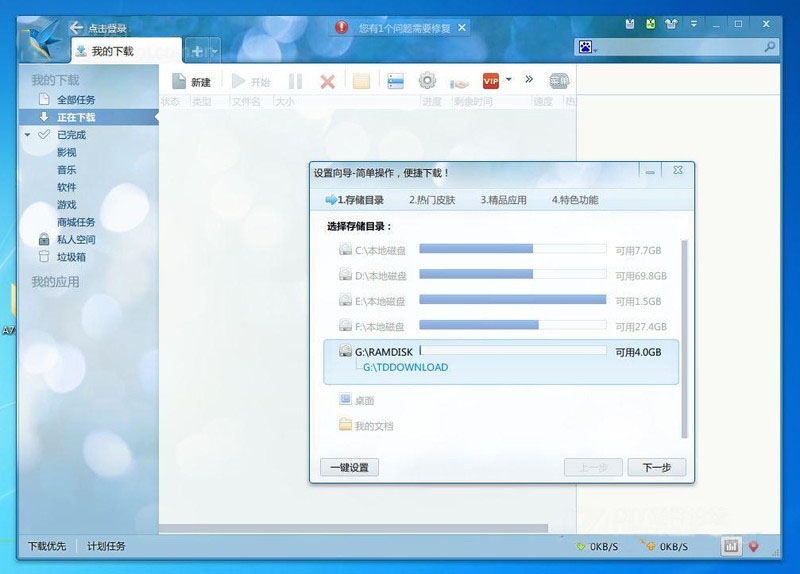Click the 垃圾箱 trash icon
Screen dimensions: 800x574
[x=44, y=256]
